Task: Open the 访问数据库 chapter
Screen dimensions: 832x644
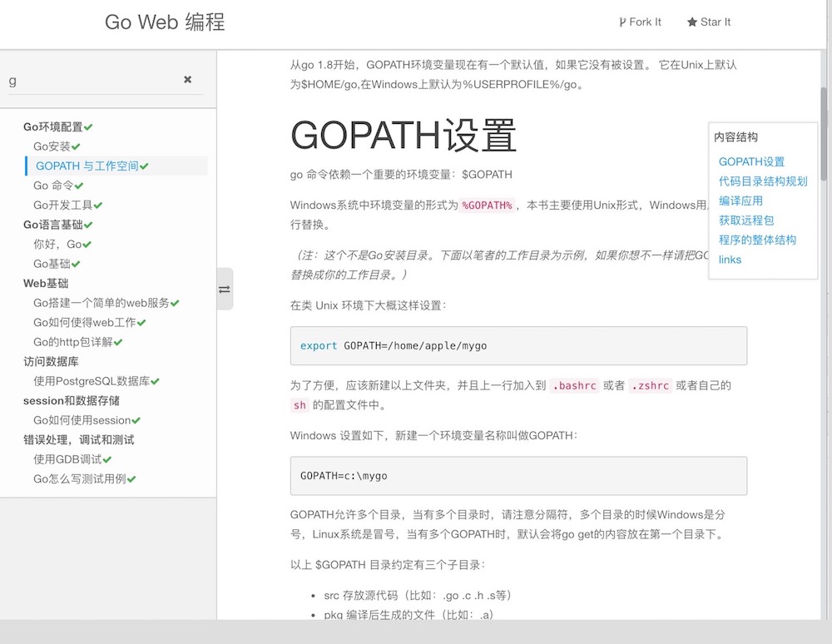Action: 51,362
